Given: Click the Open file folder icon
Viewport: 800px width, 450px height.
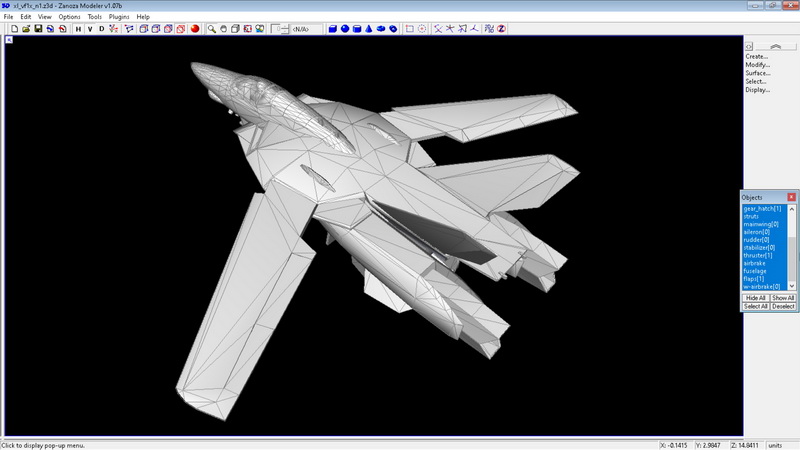Looking at the screenshot, I should coord(27,29).
